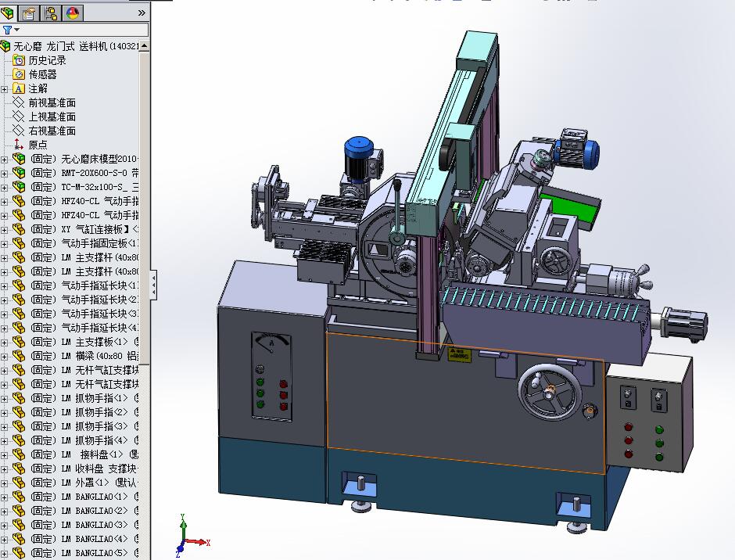Select the LM 收料盘 支撑块 item text
The image size is (735, 560).
tap(84, 468)
